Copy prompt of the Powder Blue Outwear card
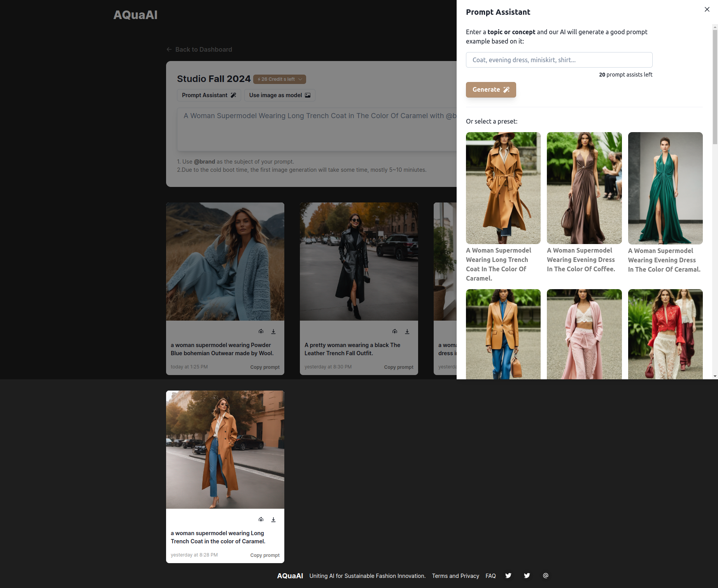Image resolution: width=718 pixels, height=588 pixels. [x=265, y=367]
